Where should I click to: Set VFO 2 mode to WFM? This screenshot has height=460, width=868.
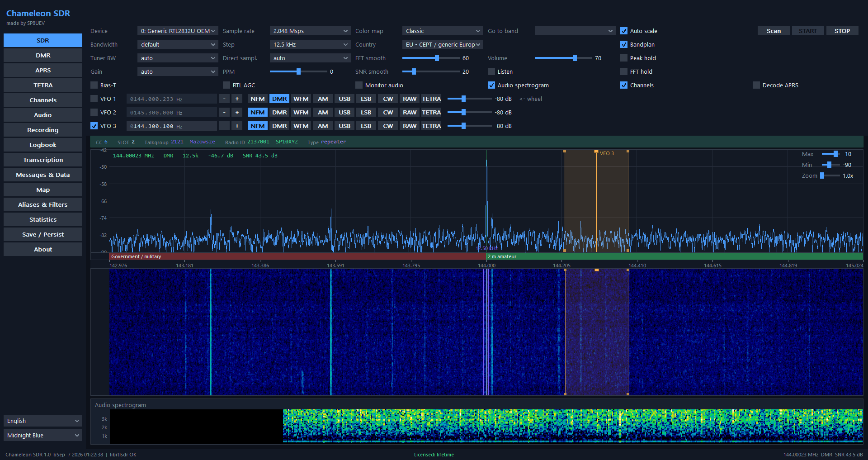301,112
